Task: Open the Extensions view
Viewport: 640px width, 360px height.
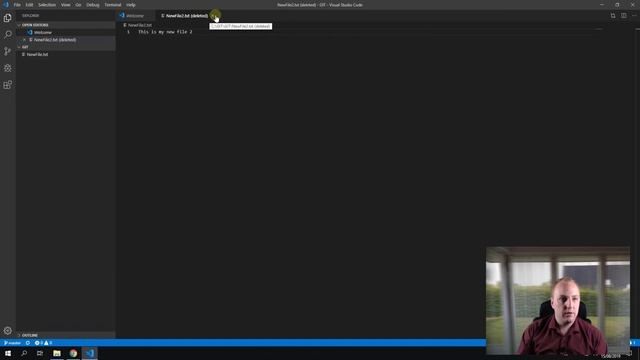Action: click(x=7, y=84)
